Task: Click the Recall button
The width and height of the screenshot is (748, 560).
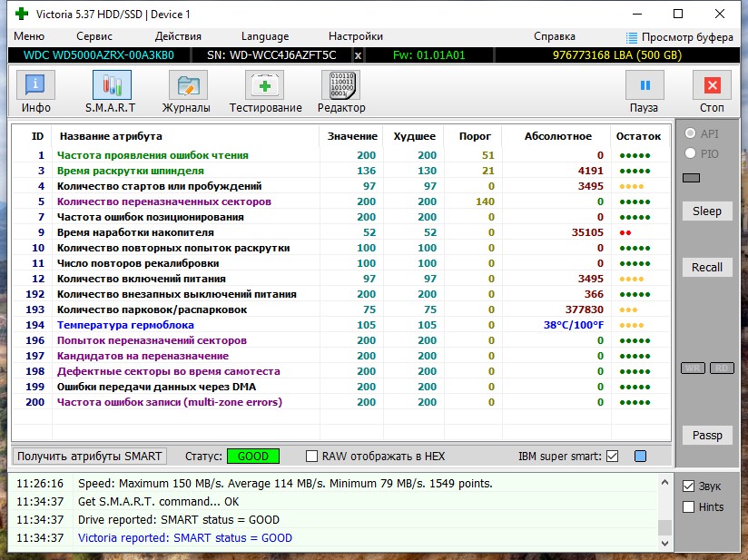Action: tap(707, 267)
